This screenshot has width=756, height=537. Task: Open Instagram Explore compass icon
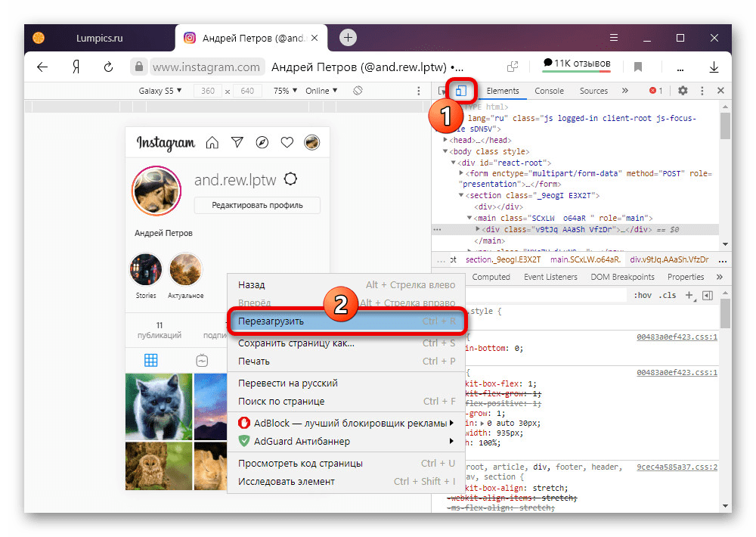[262, 142]
